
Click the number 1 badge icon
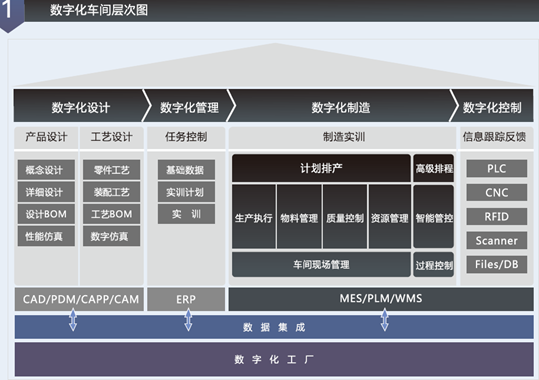tap(10, 14)
